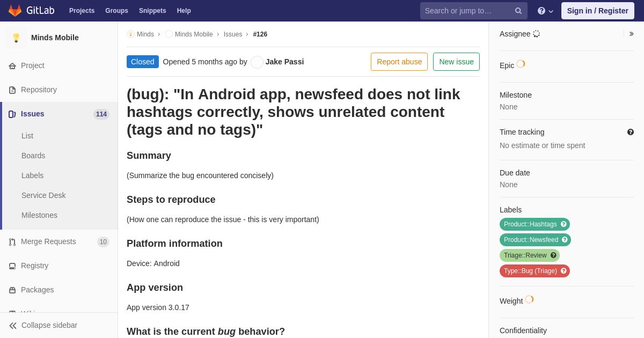
Task: Click the collapse sidebar double-chevron icon
Action: (13, 326)
